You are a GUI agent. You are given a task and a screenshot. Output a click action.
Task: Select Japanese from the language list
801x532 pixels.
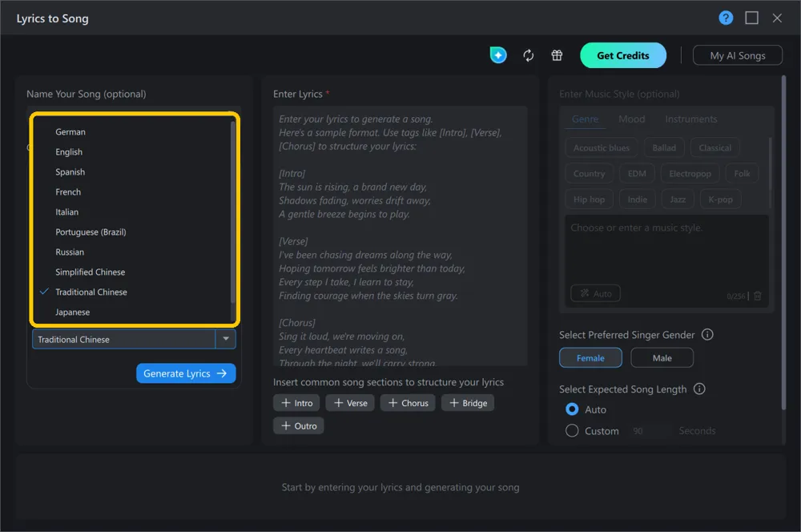click(132, 312)
